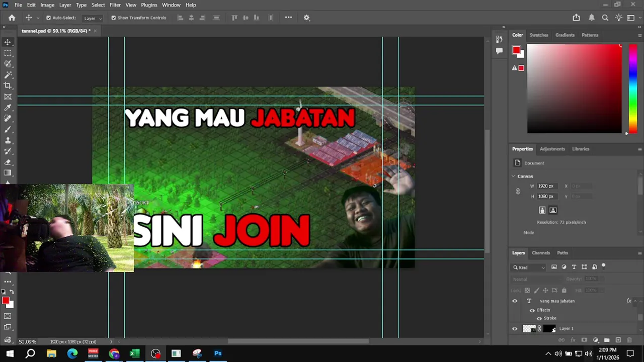Open the Image menu
The image size is (644, 362).
point(47,5)
